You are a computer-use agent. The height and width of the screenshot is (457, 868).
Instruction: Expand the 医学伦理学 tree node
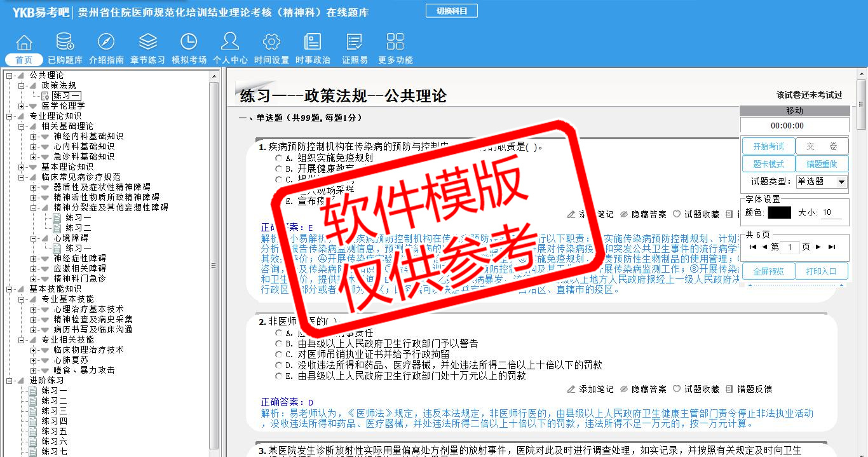[22, 106]
